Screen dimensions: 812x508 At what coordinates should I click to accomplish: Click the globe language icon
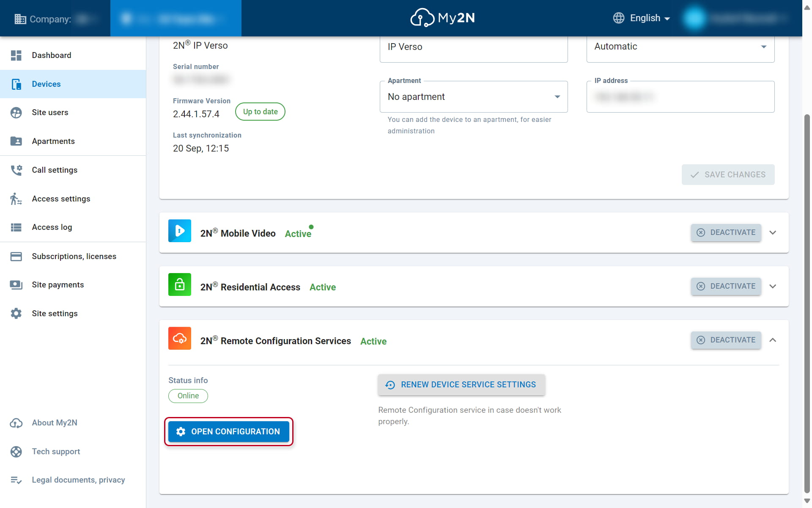click(x=619, y=18)
